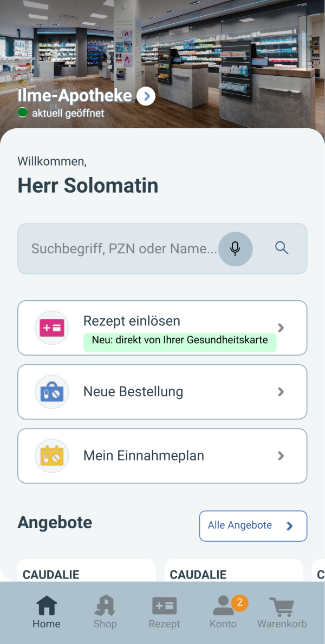This screenshot has width=325, height=644.
Task: Click the calendar icon for Mein Einnahmeplan
Action: pyautogui.click(x=52, y=455)
